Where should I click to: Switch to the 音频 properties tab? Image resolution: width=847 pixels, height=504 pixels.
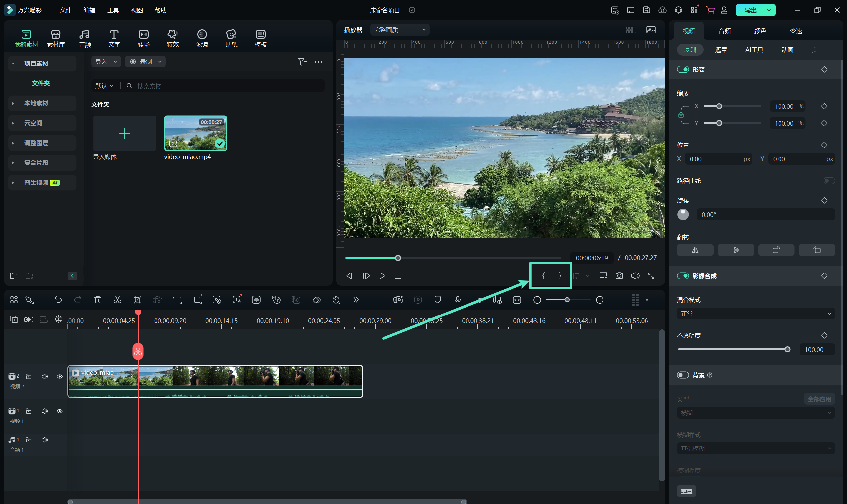coord(724,31)
